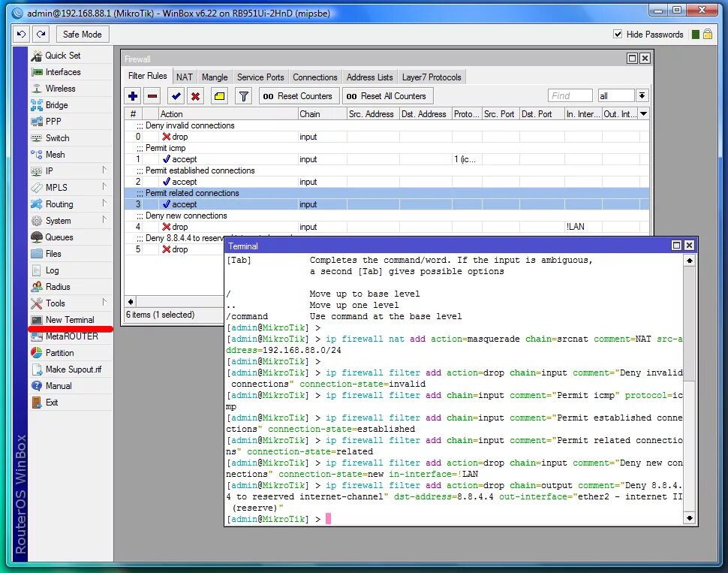Expand the System submenu arrow
This screenshot has height=573, width=728.
pyautogui.click(x=104, y=220)
